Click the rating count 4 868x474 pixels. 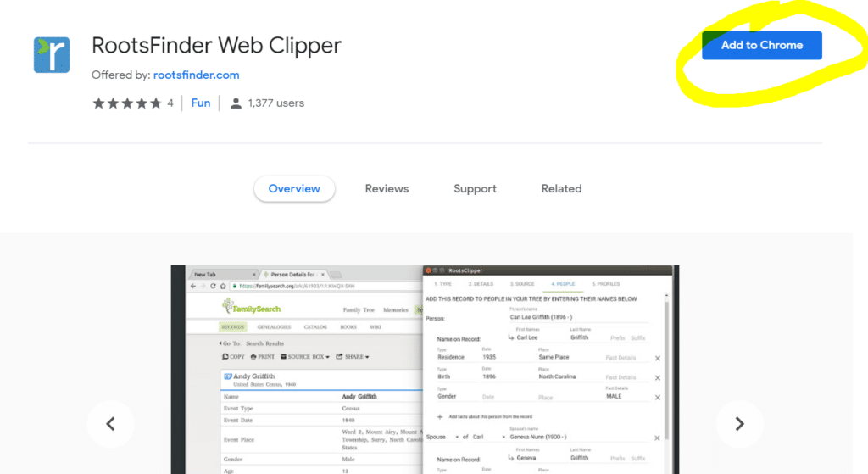pyautogui.click(x=170, y=103)
